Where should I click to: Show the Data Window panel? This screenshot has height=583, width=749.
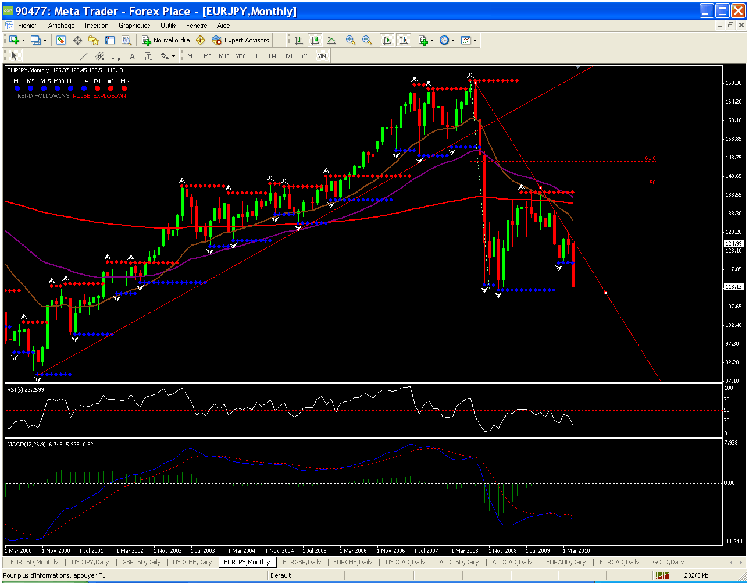pyautogui.click(x=77, y=40)
